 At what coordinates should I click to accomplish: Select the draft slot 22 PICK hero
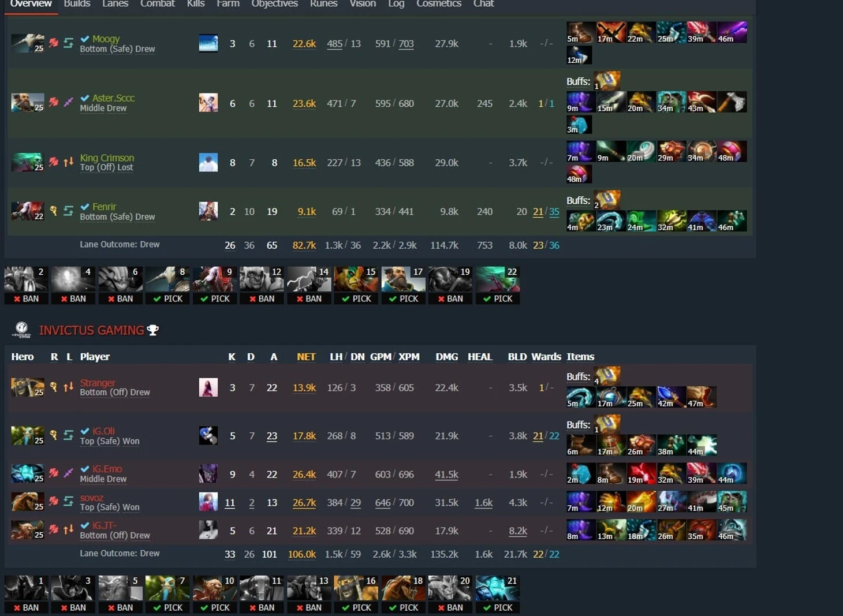[498, 285]
